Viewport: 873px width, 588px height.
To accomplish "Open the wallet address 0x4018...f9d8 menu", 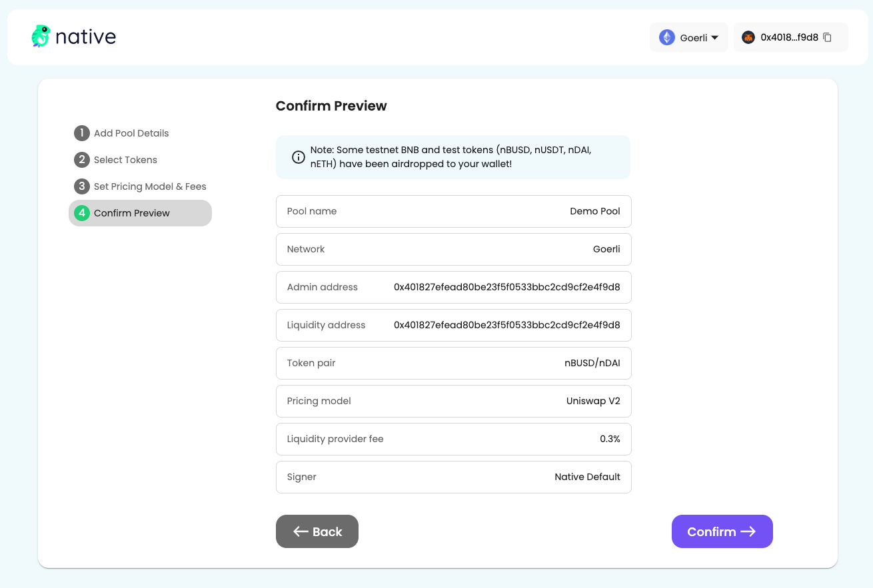I will 789,37.
